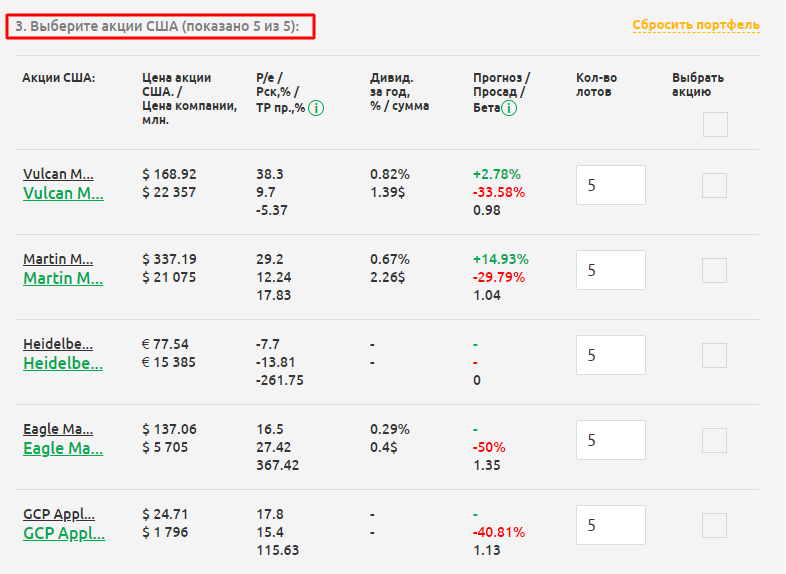Click the lots input field for Vulcan
This screenshot has width=786, height=574.
click(611, 185)
